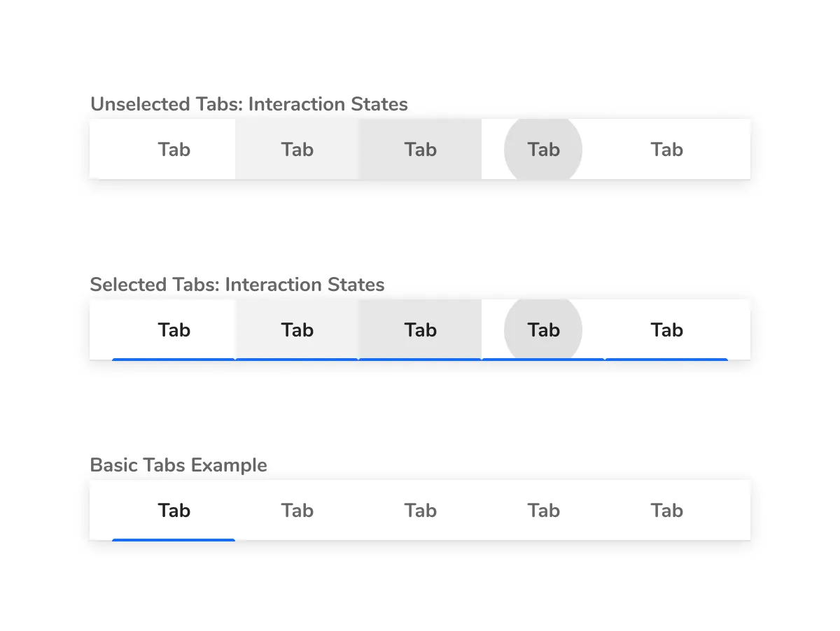Click the Basic Tabs Example heading
840x631 pixels.
coord(178,465)
